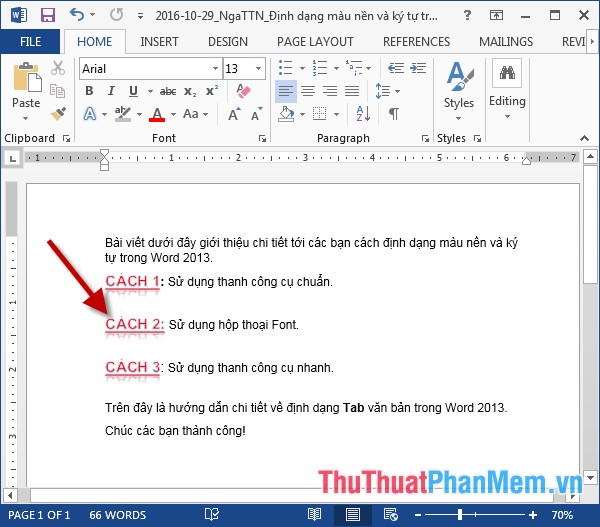Open Word Help question mark
This screenshot has width=600, height=527.
coord(467,15)
